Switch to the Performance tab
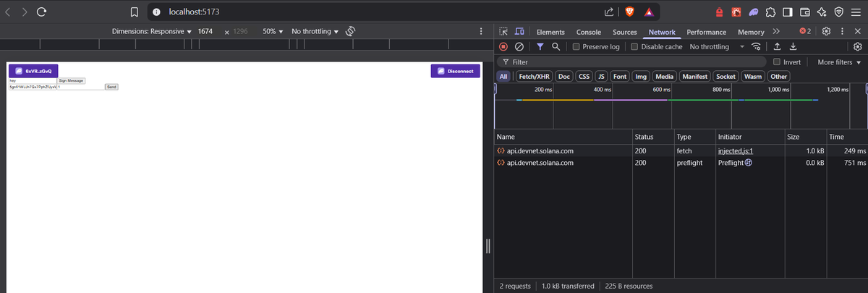Viewport: 868px width, 293px height. [707, 32]
